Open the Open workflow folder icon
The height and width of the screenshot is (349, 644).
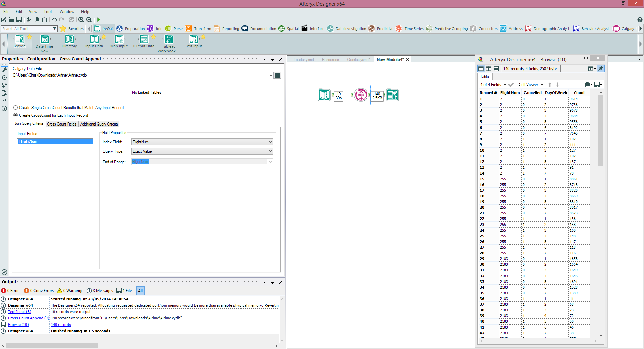tap(11, 20)
